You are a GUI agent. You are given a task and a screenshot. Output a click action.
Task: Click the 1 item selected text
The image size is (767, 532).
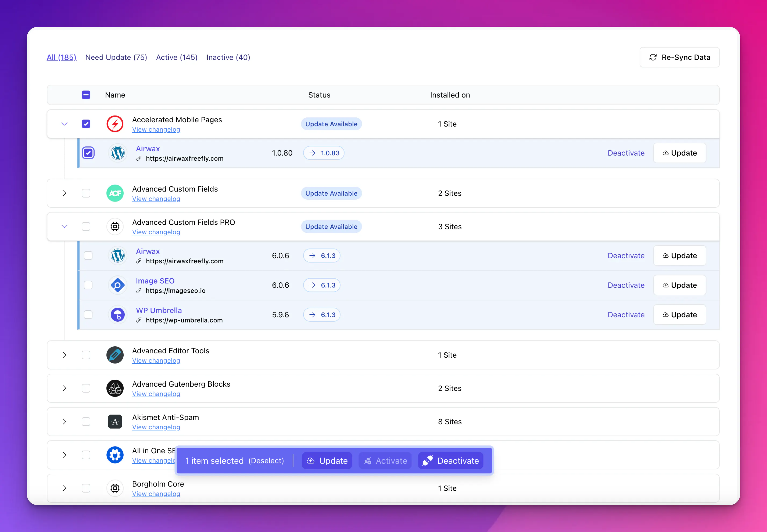point(214,461)
